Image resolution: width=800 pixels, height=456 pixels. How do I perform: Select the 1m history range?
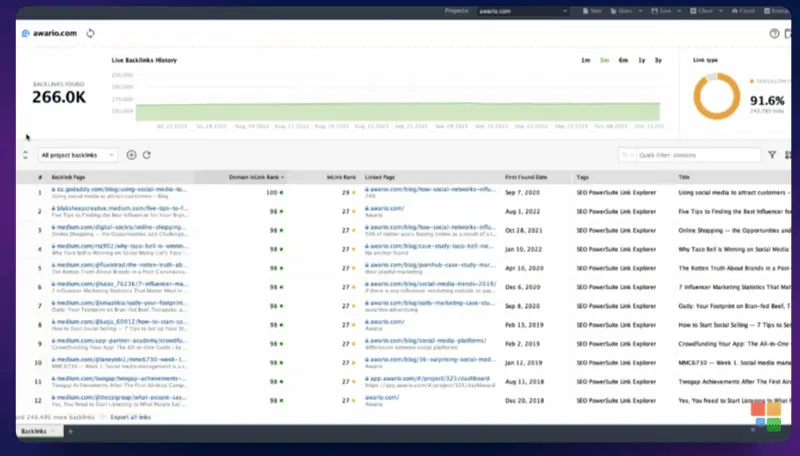(x=586, y=60)
